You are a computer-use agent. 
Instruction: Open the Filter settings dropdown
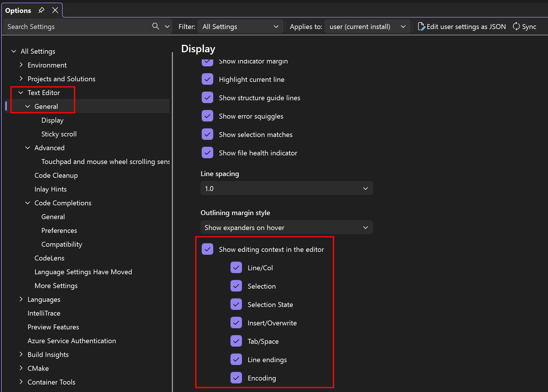point(240,26)
